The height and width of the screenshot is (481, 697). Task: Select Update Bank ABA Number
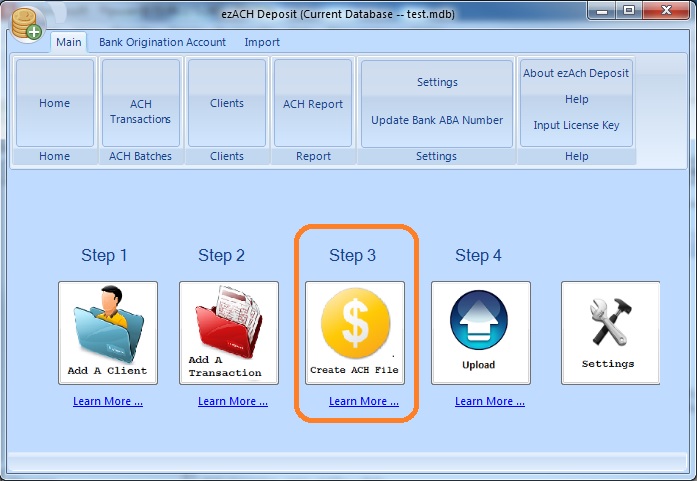click(x=437, y=120)
